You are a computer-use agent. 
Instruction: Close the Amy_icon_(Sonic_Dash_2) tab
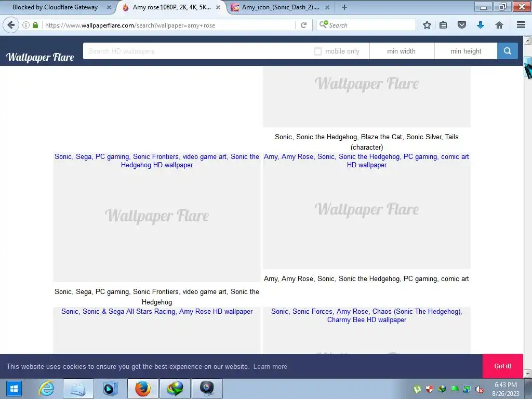click(x=327, y=7)
